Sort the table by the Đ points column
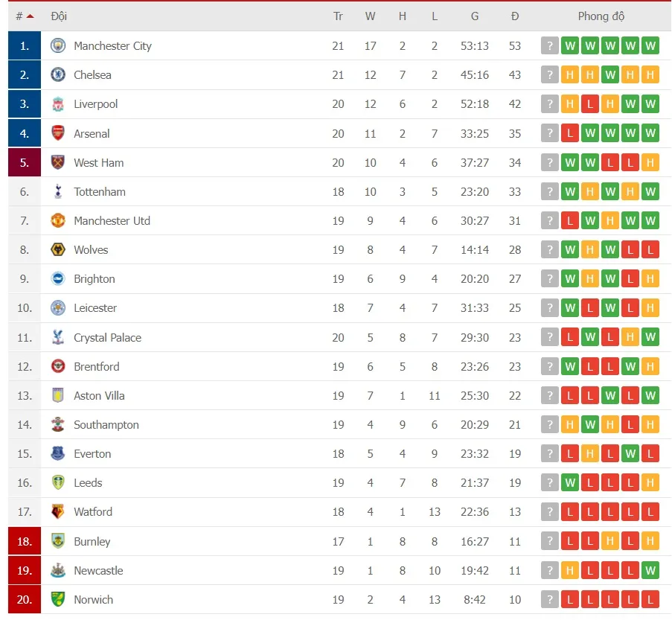The width and height of the screenshot is (672, 620). [x=515, y=16]
